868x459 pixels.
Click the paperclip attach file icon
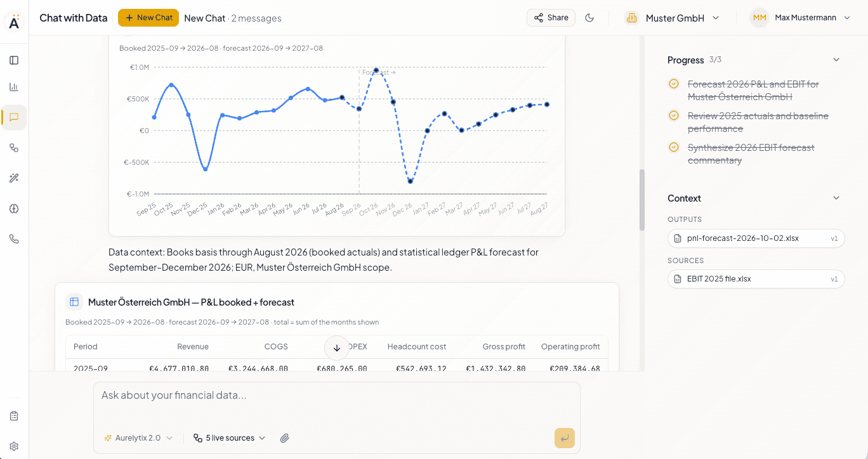click(x=285, y=438)
